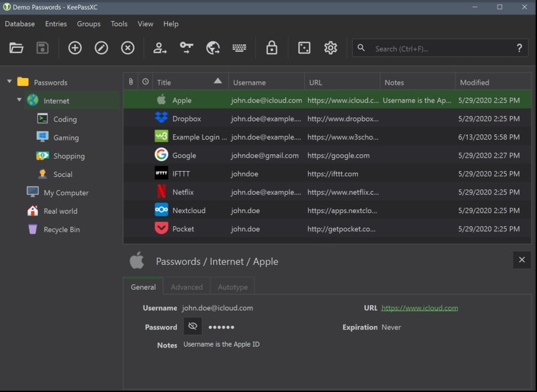
Task: Close the entry preview panel
Action: [x=522, y=260]
